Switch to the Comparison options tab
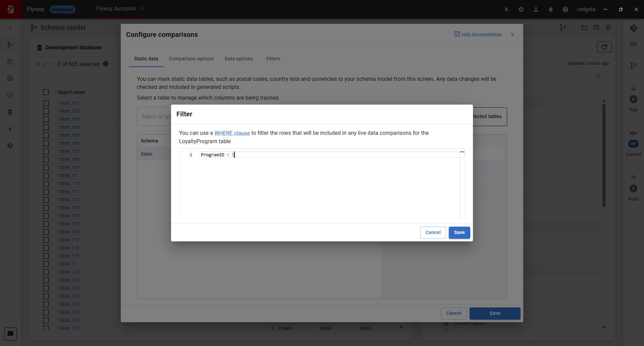The height and width of the screenshot is (346, 644). [x=191, y=59]
